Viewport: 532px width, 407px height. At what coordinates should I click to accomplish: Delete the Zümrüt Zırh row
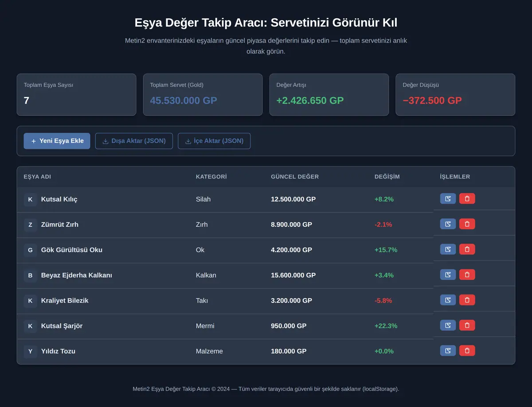467,224
